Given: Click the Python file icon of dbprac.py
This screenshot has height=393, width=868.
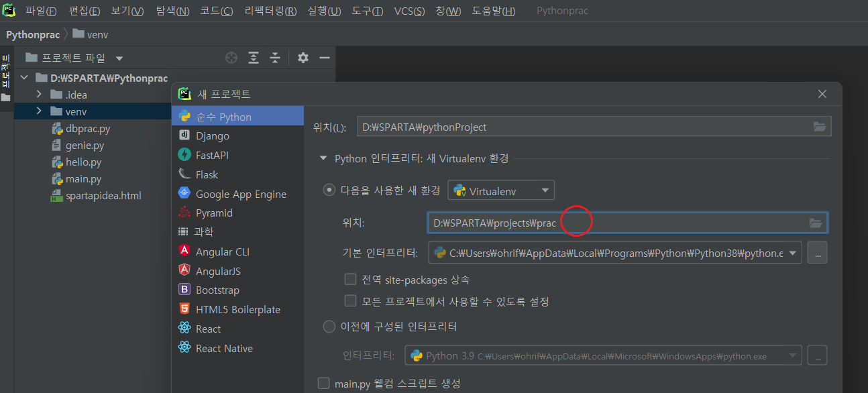Looking at the screenshot, I should [x=57, y=129].
